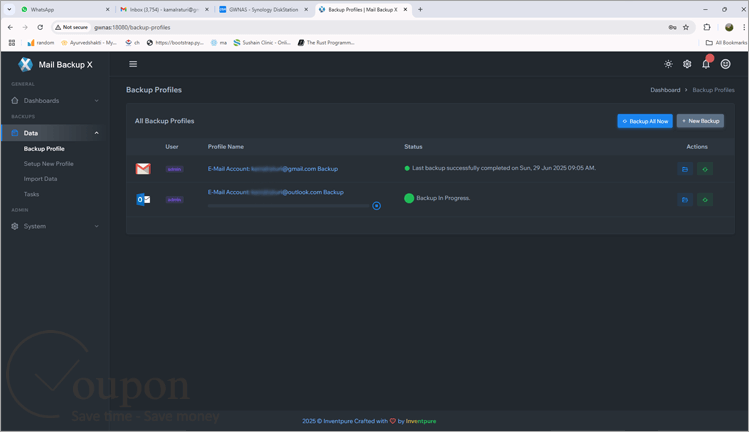Open Tasks in sidebar

[x=32, y=194]
